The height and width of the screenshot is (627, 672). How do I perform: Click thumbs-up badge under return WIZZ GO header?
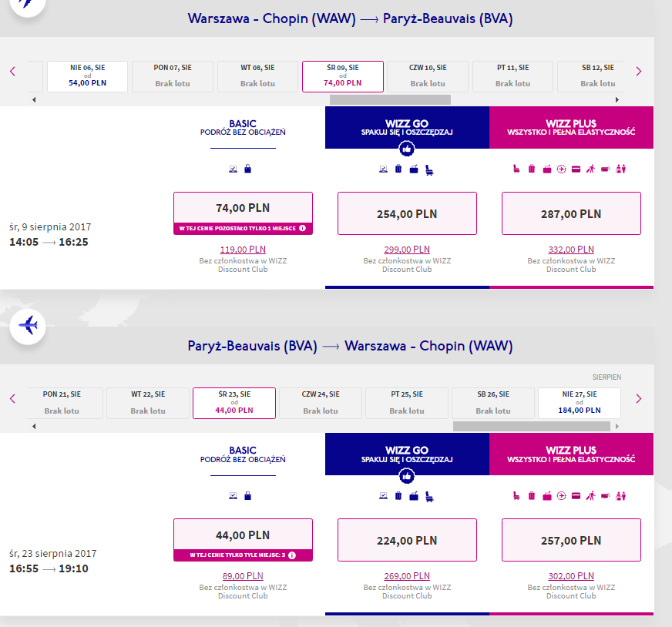coord(407,476)
